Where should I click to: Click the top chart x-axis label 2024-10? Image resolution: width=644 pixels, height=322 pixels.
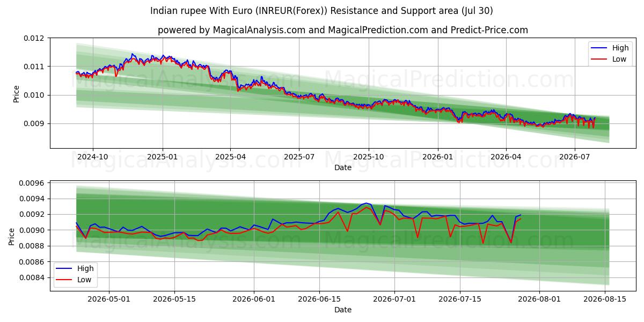click(93, 157)
